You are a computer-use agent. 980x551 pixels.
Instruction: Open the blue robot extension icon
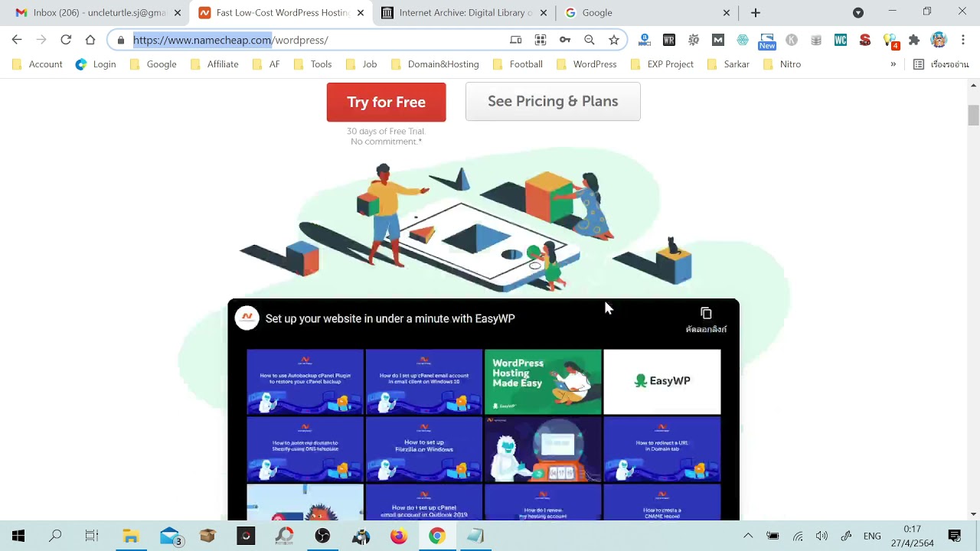click(x=645, y=40)
